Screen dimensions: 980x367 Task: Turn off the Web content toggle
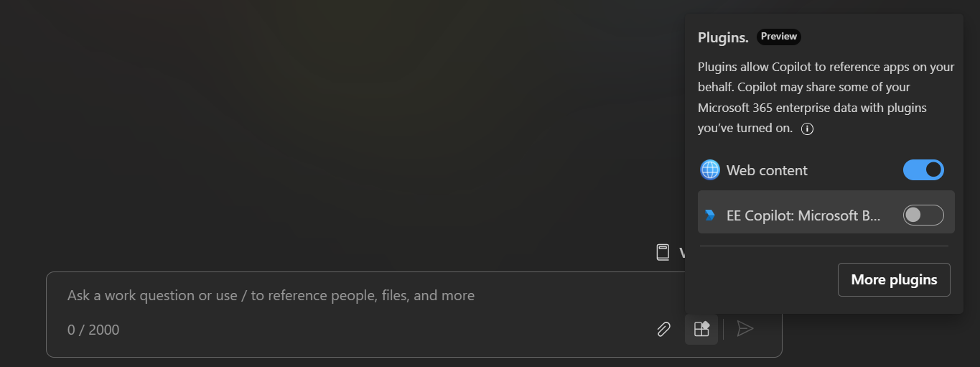click(x=923, y=170)
